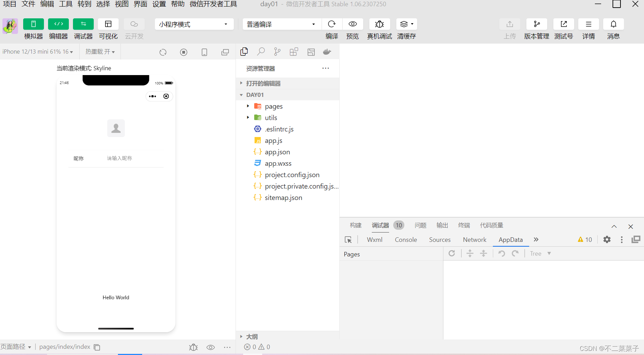Open the source control branch icon
Screen dimensions: 644x355
pyautogui.click(x=277, y=52)
